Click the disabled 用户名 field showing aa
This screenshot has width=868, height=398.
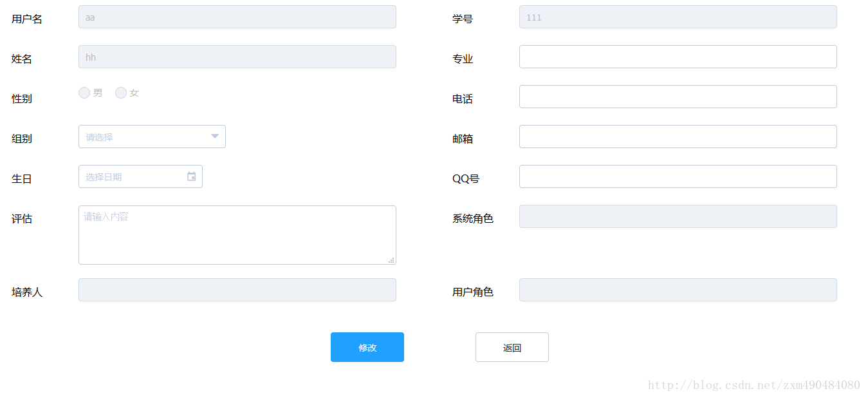tap(237, 17)
